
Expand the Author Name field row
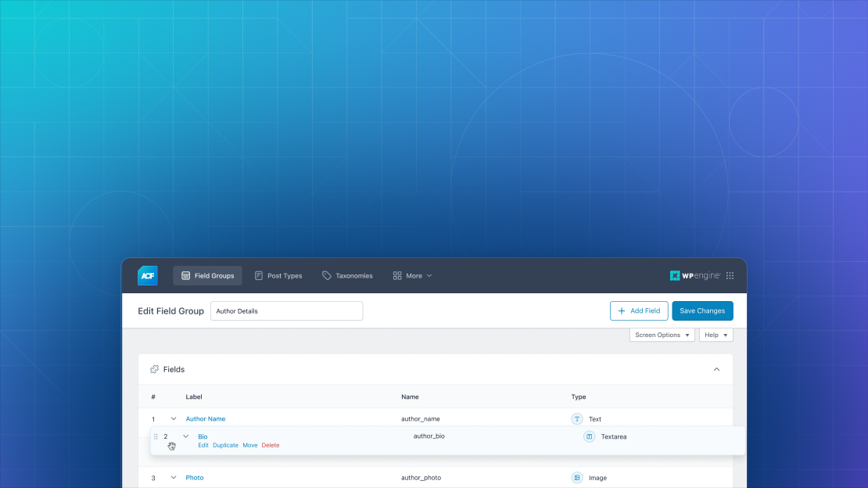pos(174,419)
